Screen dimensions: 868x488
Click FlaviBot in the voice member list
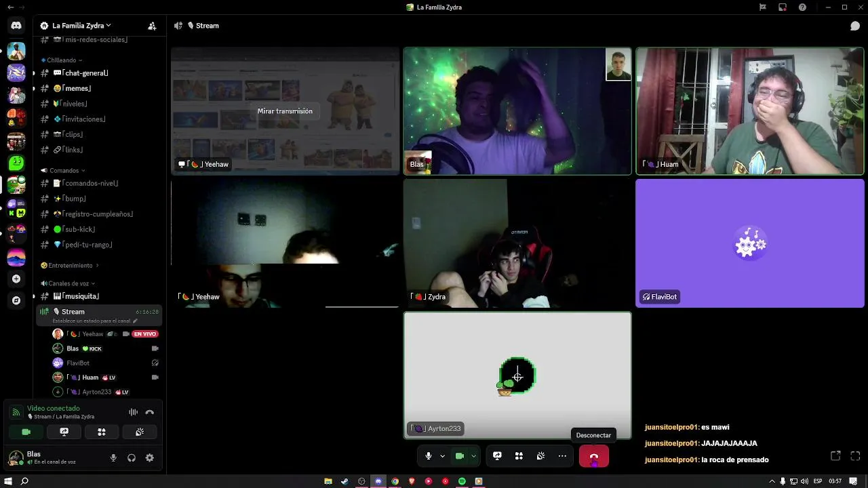105,363
